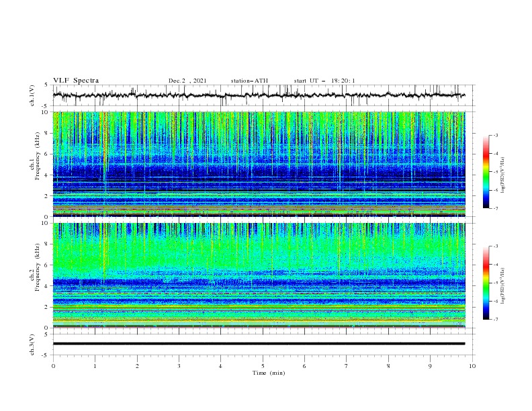Click inside the ch.2 spectrogram panel

coord(259,275)
